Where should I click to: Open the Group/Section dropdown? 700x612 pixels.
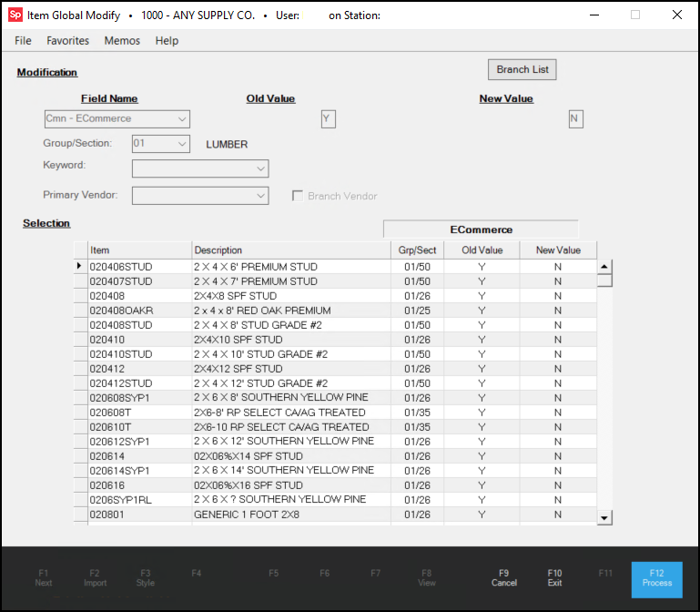tap(182, 144)
